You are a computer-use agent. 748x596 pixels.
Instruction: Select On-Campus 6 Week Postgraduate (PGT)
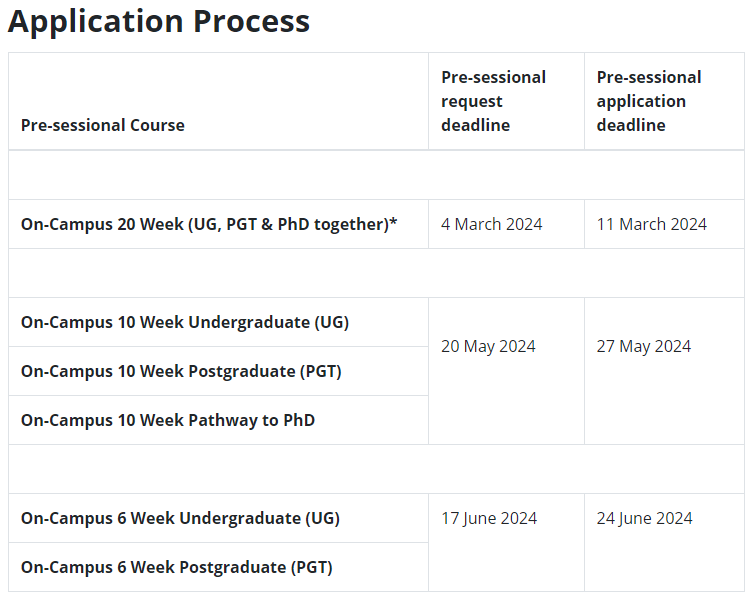pyautogui.click(x=177, y=567)
